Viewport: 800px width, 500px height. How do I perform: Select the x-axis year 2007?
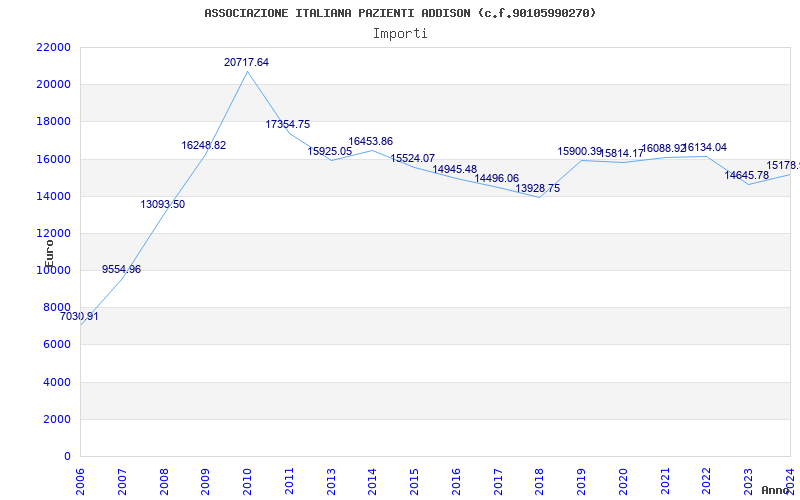point(122,481)
